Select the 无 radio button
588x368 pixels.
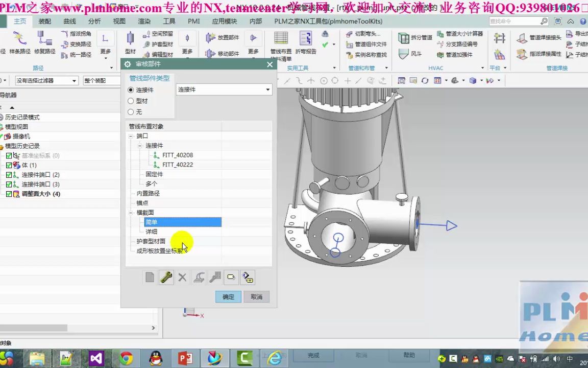[x=131, y=111]
